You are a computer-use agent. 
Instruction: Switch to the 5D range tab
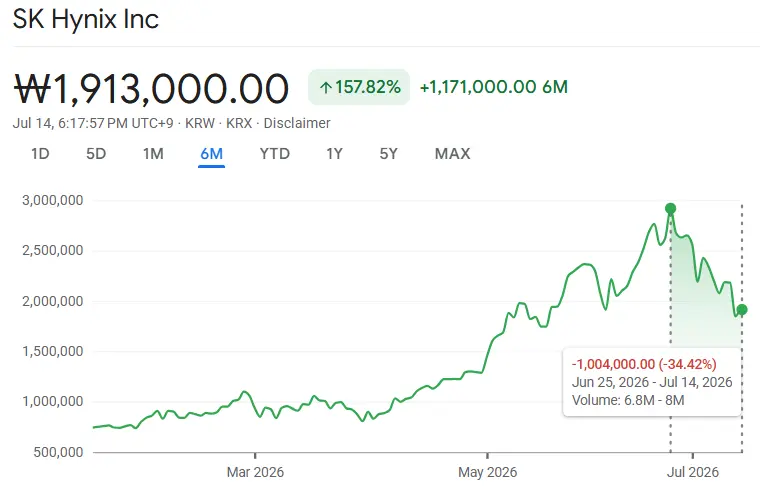point(96,154)
